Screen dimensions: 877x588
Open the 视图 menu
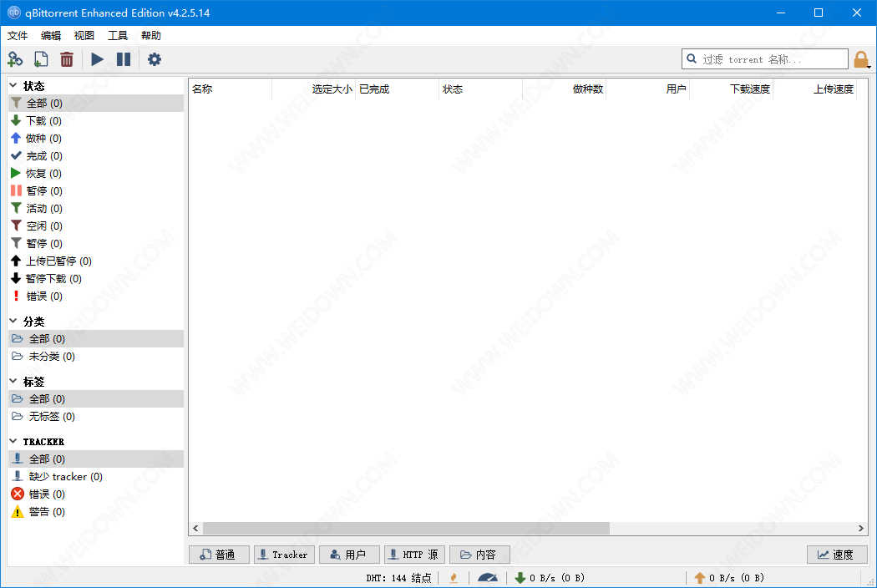(x=84, y=36)
